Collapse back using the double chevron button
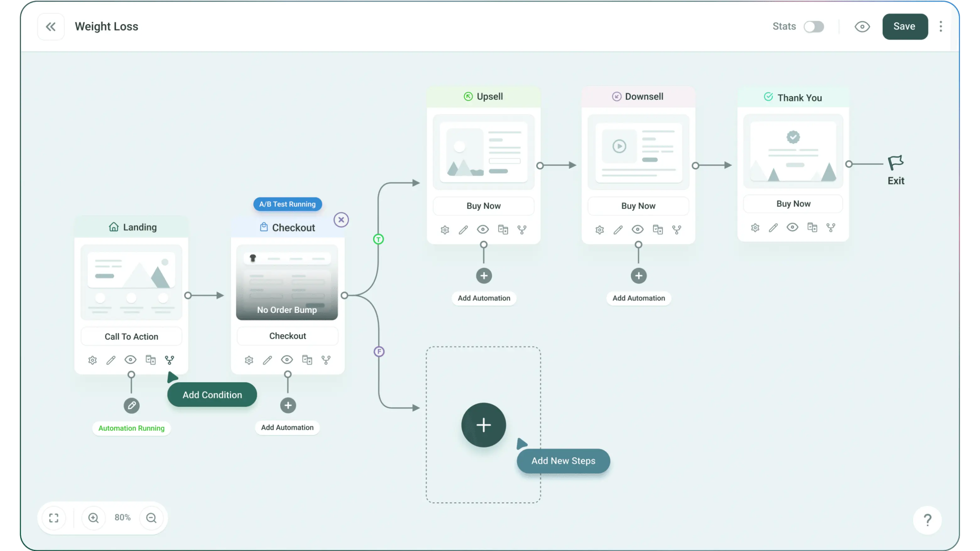Image resolution: width=980 pixels, height=551 pixels. (51, 27)
